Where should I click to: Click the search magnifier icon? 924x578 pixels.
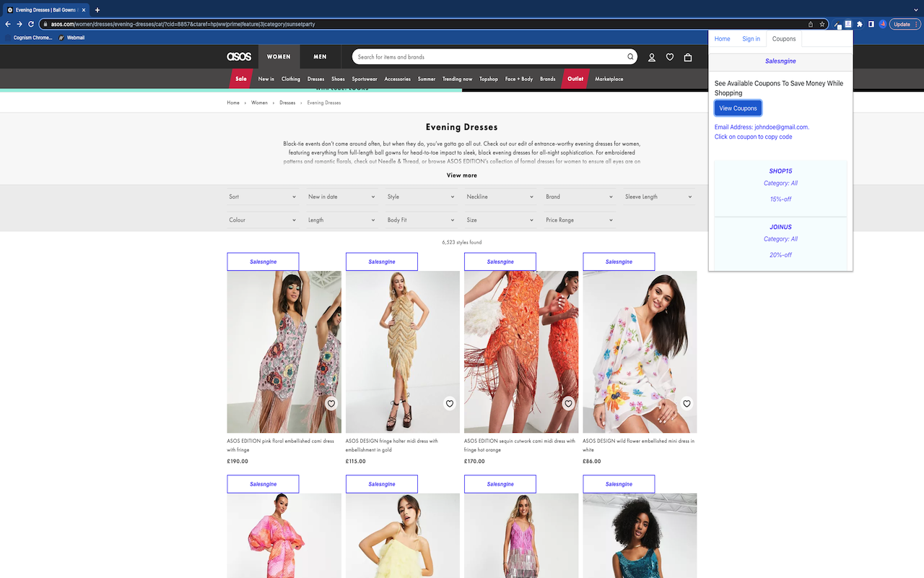(630, 56)
